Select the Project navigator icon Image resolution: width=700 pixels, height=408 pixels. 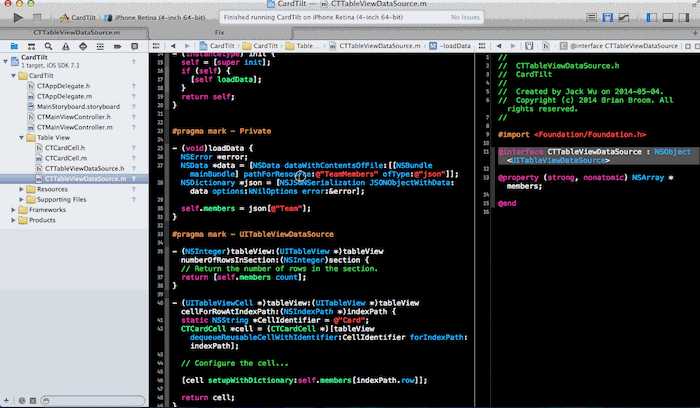tap(14, 46)
